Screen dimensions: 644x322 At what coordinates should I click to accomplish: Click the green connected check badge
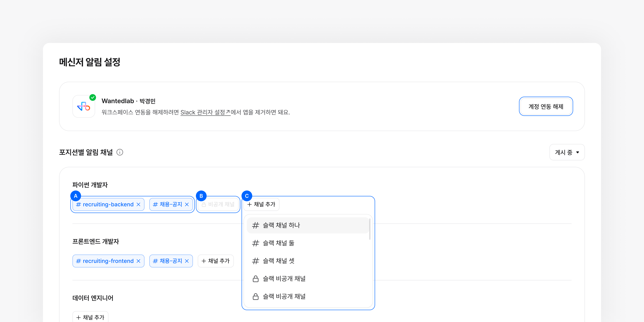click(x=93, y=97)
